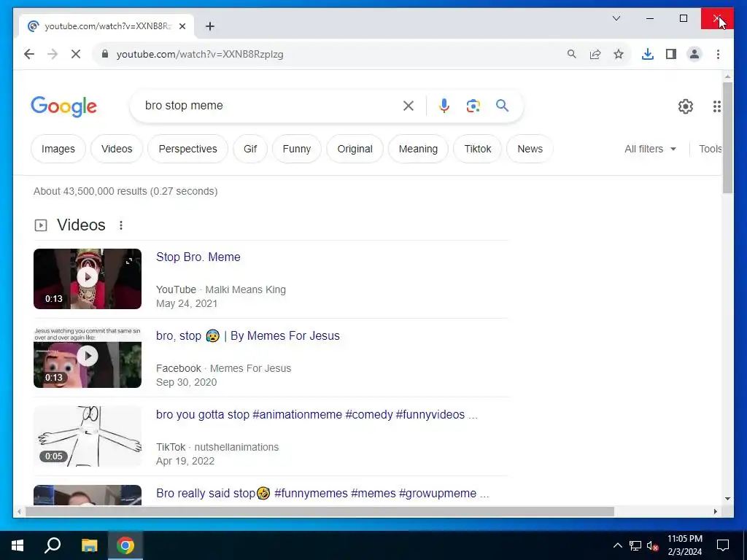Share this page using the share icon
747x560 pixels.
(x=595, y=54)
